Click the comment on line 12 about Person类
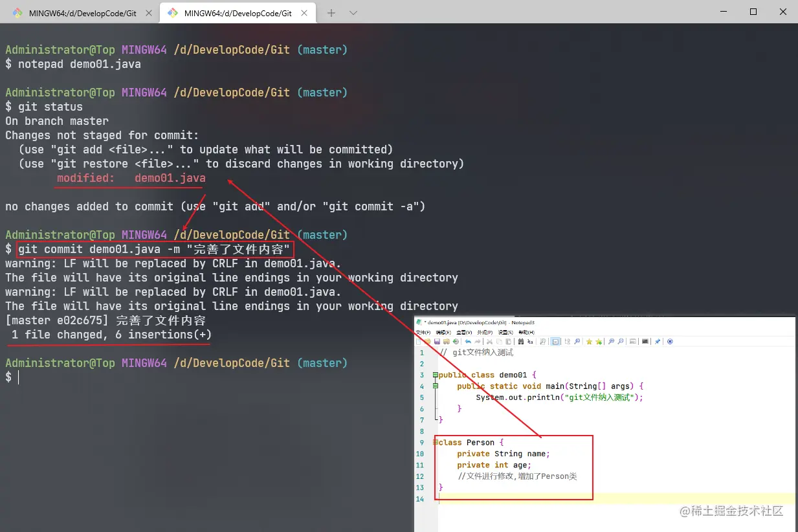 [x=517, y=476]
